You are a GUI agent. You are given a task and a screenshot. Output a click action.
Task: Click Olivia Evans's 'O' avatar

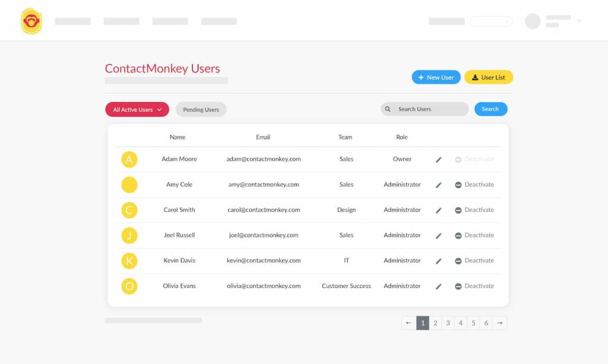click(x=129, y=286)
